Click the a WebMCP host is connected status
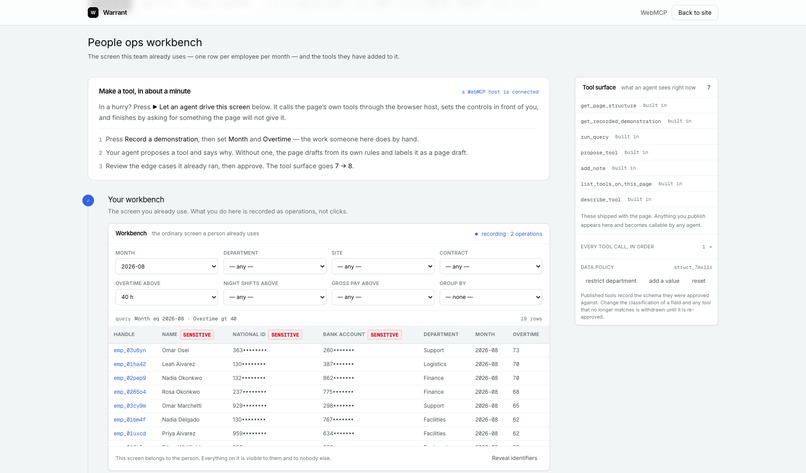Viewport: 806px width, 473px height. 500,92
